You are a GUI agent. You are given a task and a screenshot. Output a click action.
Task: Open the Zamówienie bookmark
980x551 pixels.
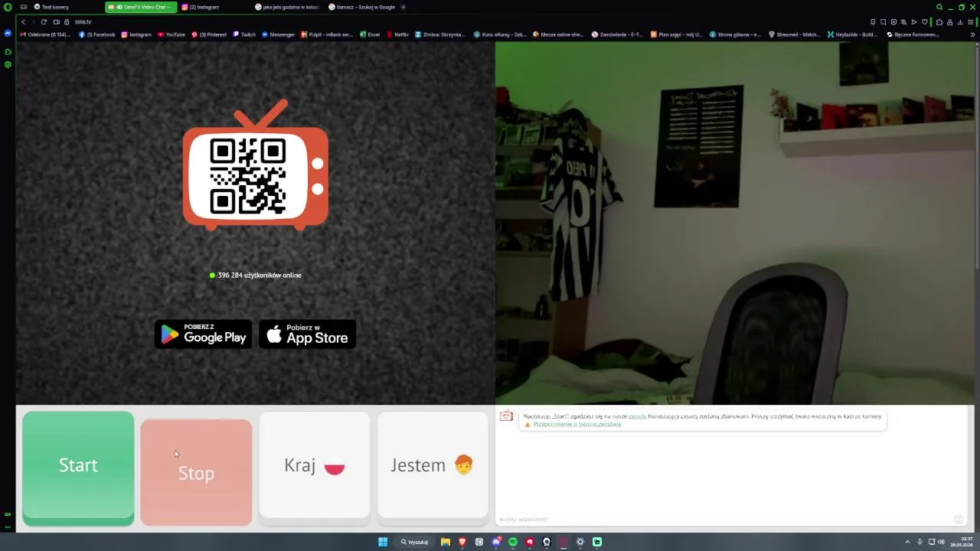(x=617, y=34)
